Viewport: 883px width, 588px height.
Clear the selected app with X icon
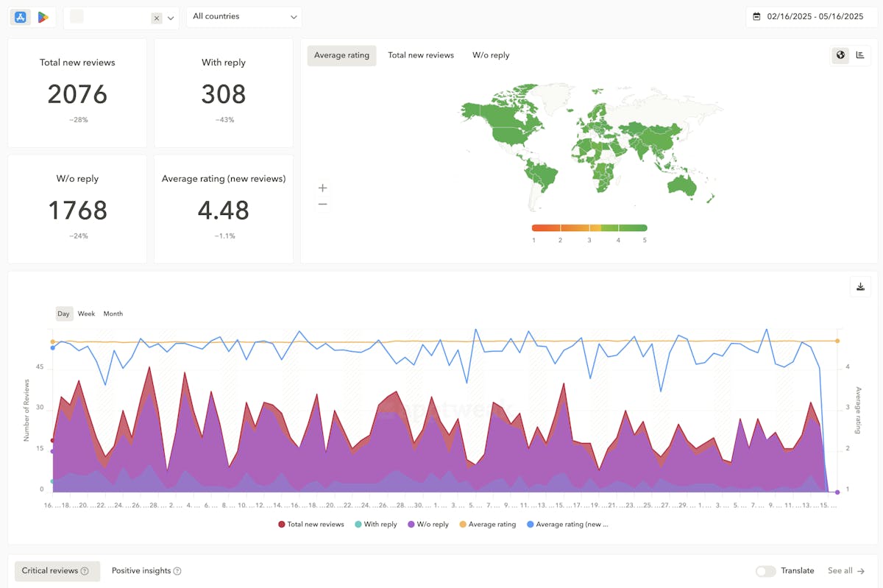[157, 18]
